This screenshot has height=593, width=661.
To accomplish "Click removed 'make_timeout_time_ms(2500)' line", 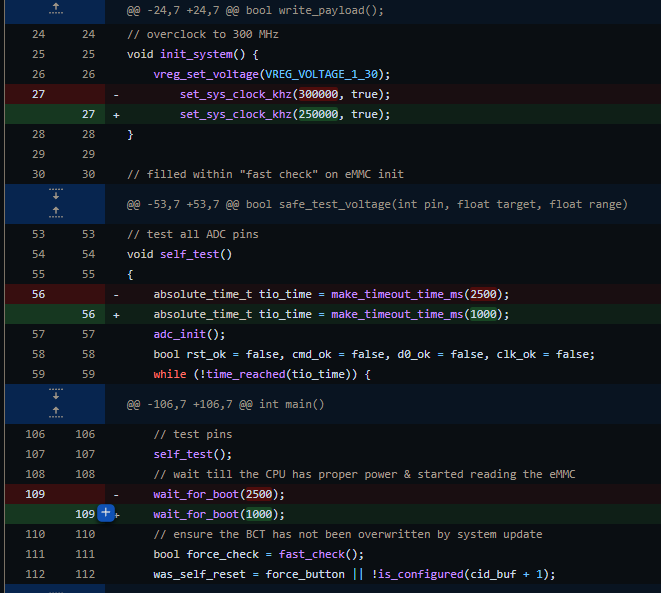I will pyautogui.click(x=331, y=294).
